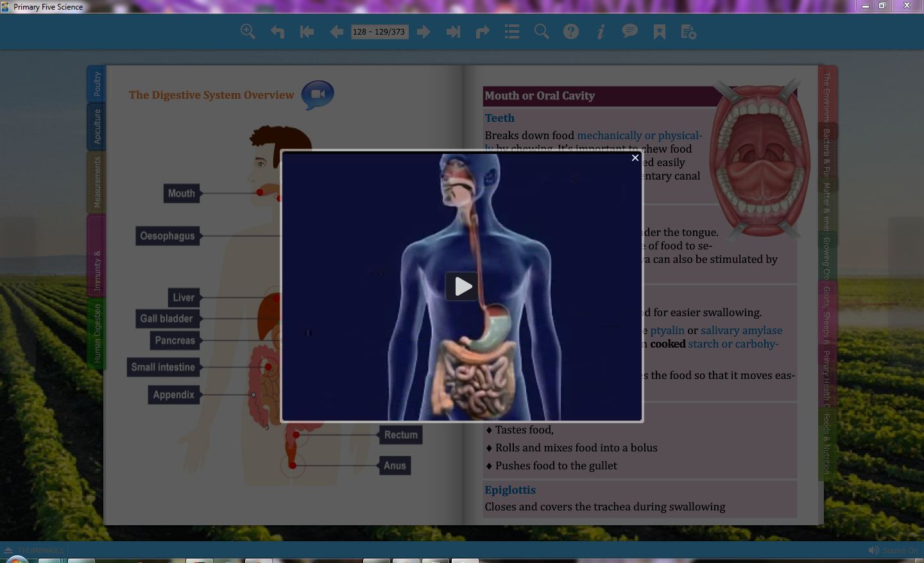This screenshot has height=563, width=924.
Task: Show the information icon panel
Action: point(601,32)
